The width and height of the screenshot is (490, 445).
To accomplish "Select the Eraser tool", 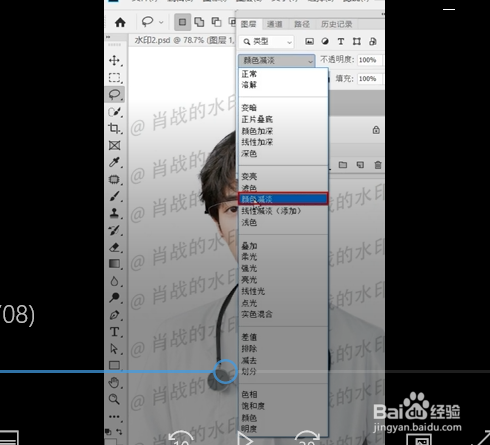I will (114, 247).
